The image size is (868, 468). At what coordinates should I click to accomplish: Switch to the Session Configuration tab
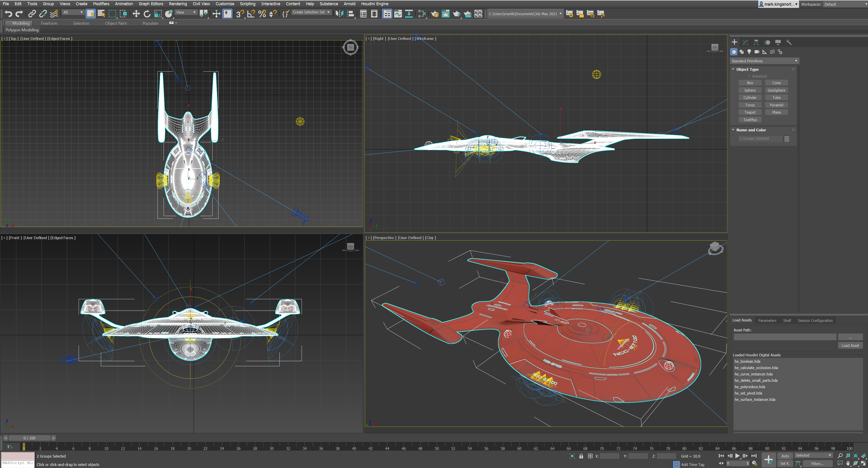[x=815, y=321]
